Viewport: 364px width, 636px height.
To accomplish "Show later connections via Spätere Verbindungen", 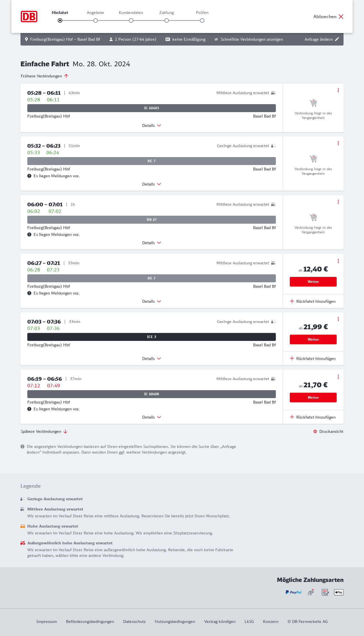I will tap(44, 431).
